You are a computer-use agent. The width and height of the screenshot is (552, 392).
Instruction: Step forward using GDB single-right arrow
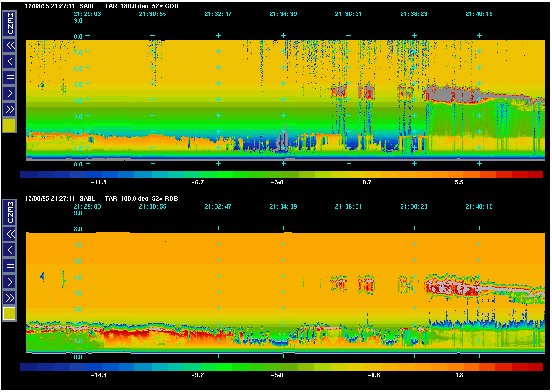point(10,93)
